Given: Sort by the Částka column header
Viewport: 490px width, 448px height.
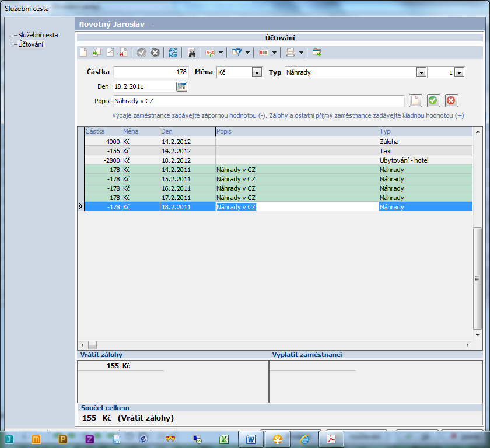Looking at the screenshot, I should click(x=103, y=131).
